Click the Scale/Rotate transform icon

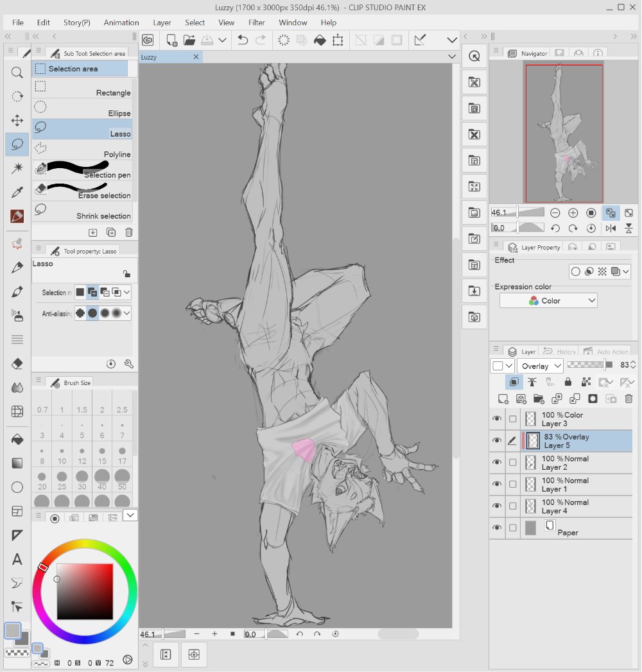pyautogui.click(x=338, y=40)
